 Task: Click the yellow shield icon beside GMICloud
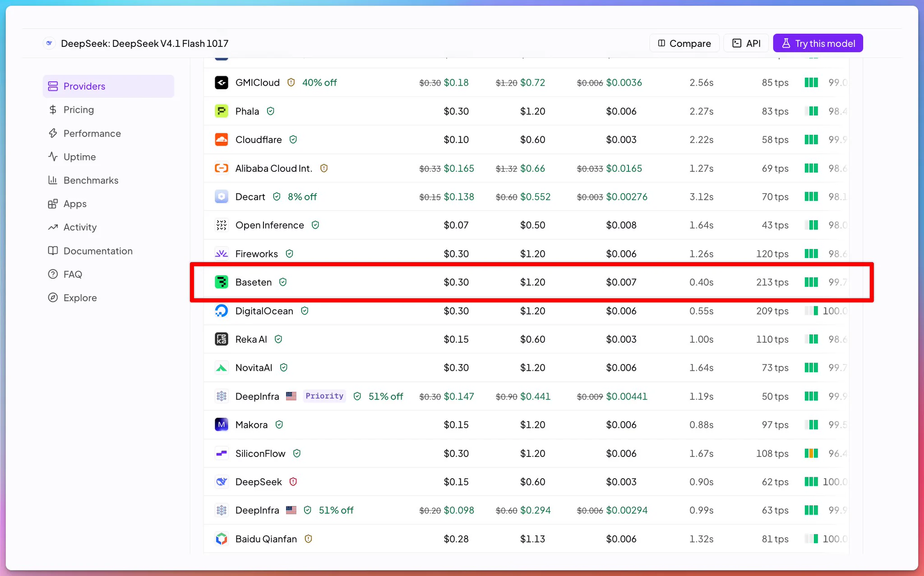pyautogui.click(x=291, y=83)
